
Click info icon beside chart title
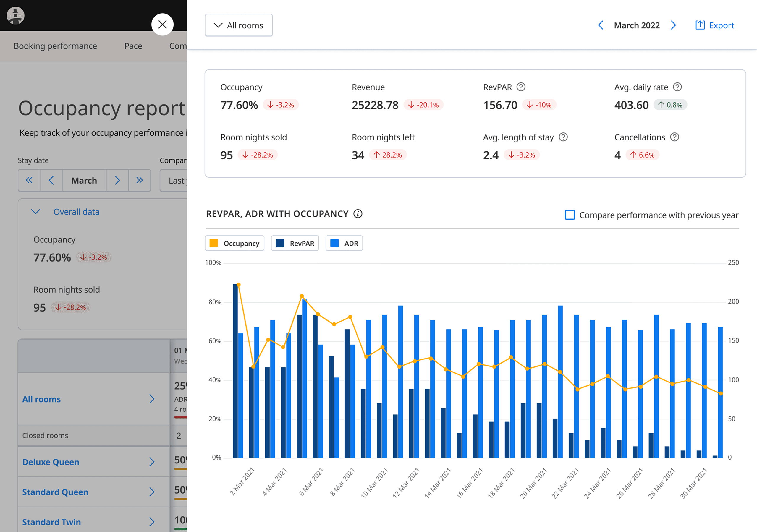click(358, 214)
